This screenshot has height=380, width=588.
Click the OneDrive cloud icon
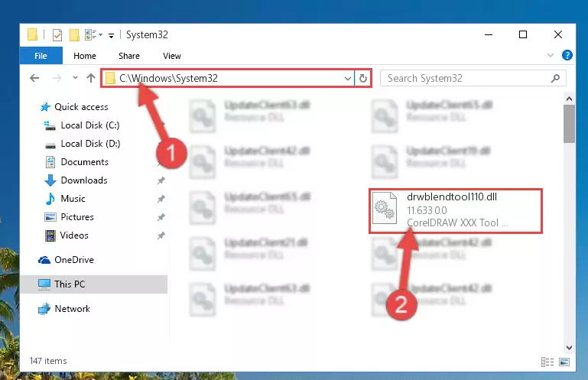[x=44, y=260]
